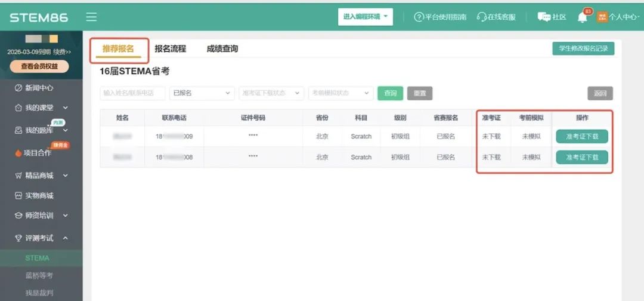Expand 我的课堂 sidebar chevron
Screen dimensions: 644x301
coord(66,107)
